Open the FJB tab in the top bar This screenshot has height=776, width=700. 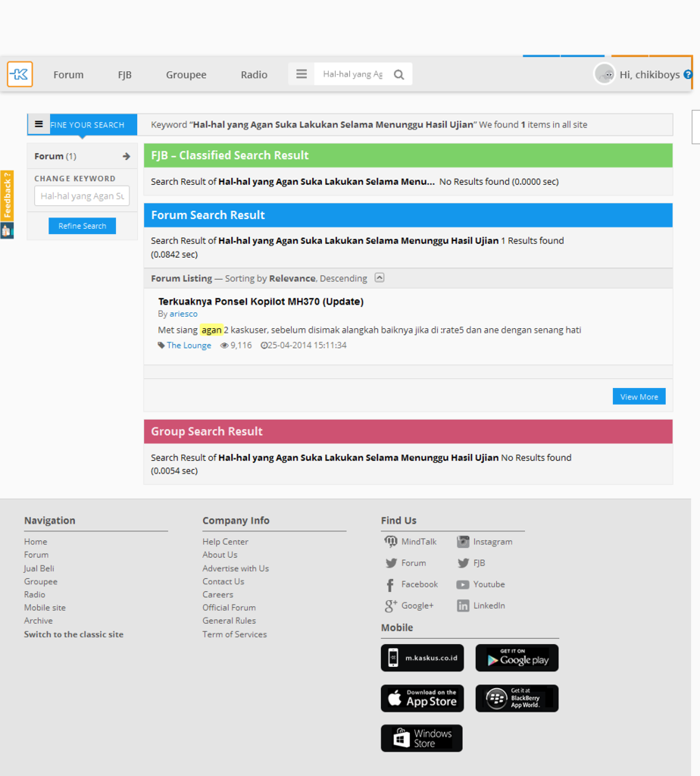[x=125, y=75]
